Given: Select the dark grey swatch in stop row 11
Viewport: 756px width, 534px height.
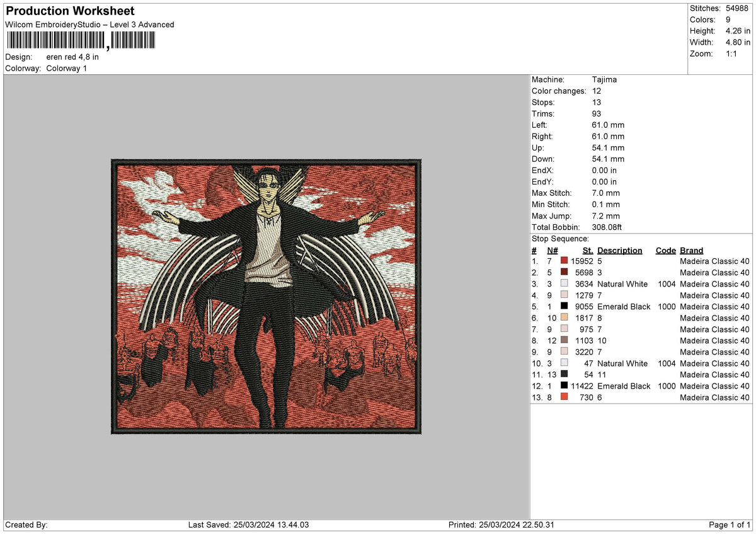Looking at the screenshot, I should point(564,375).
